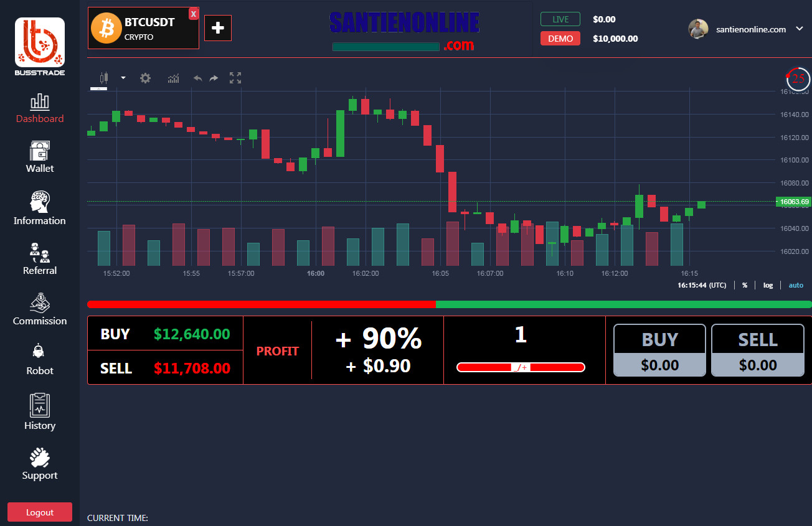Viewport: 812px width, 526px height.
Task: Click the trade amount value 1
Action: [521, 335]
